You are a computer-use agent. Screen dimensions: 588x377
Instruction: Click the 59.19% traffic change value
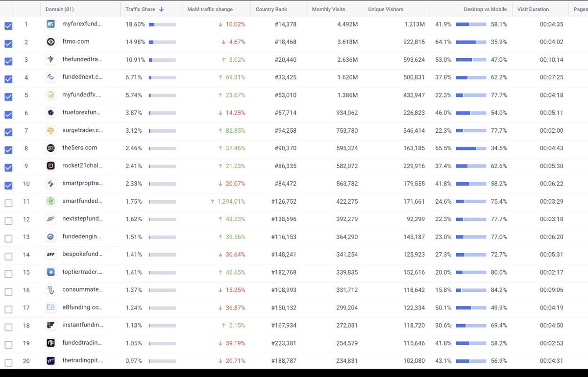[x=236, y=343]
